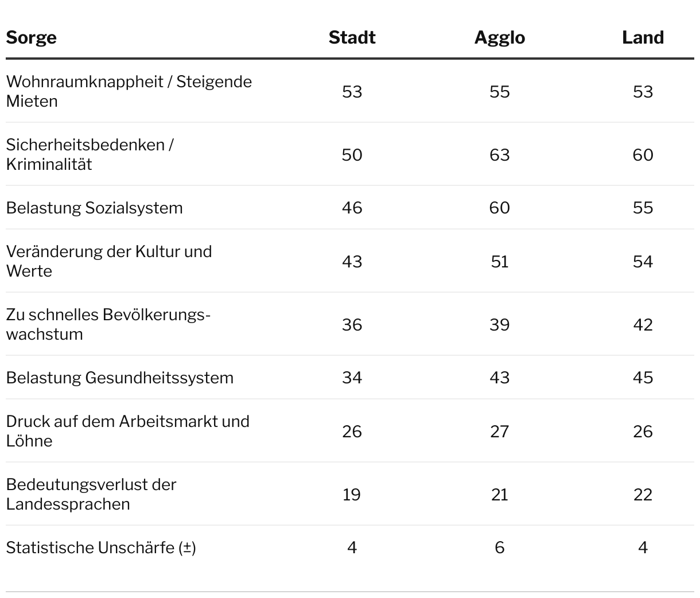The height and width of the screenshot is (598, 700).
Task: Click the Statistische Unschärfe (±) row label
Action: (x=101, y=547)
